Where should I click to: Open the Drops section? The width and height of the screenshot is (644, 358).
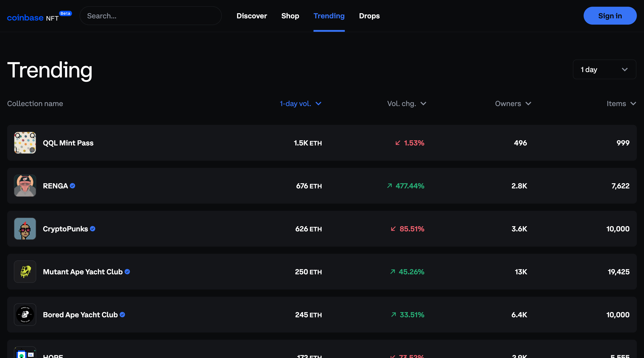tap(369, 16)
